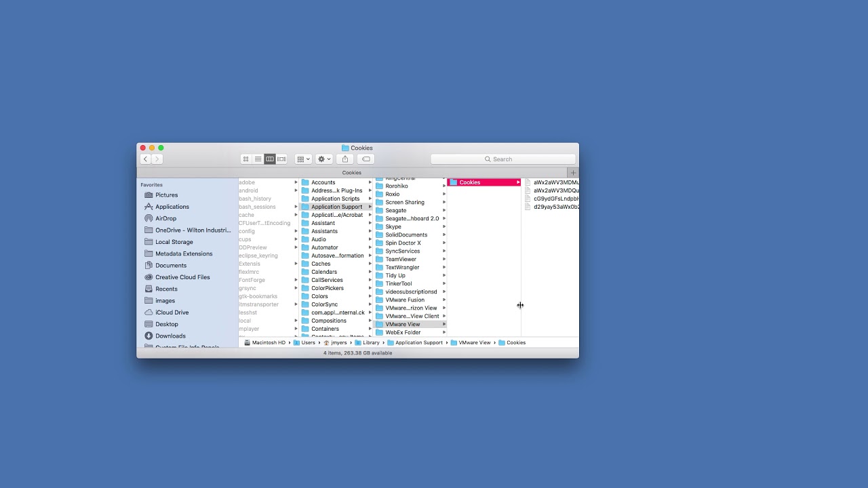Expand the Cookies folder arrow

point(518,182)
